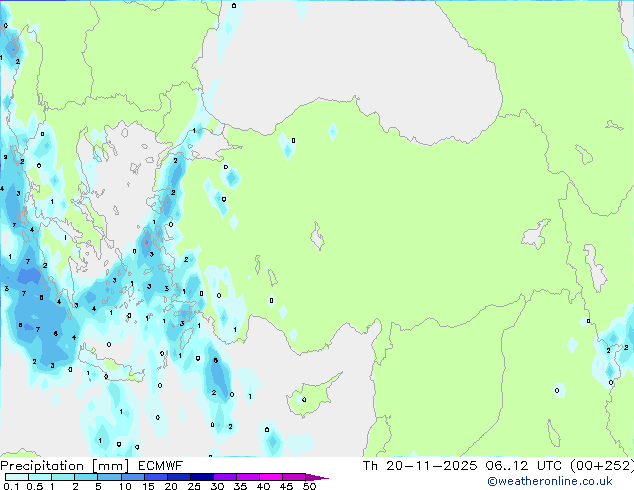Select the 0.5–1 mm legend color box
Screen dimensions: 634x490
40,477
